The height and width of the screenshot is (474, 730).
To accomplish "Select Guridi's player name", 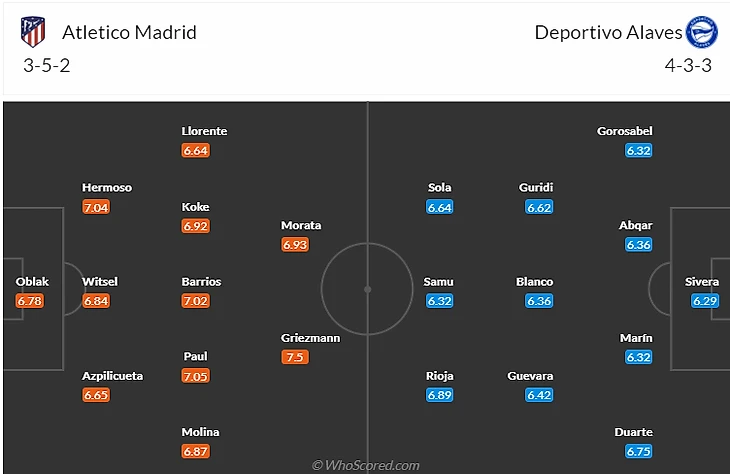I will pos(536,187).
